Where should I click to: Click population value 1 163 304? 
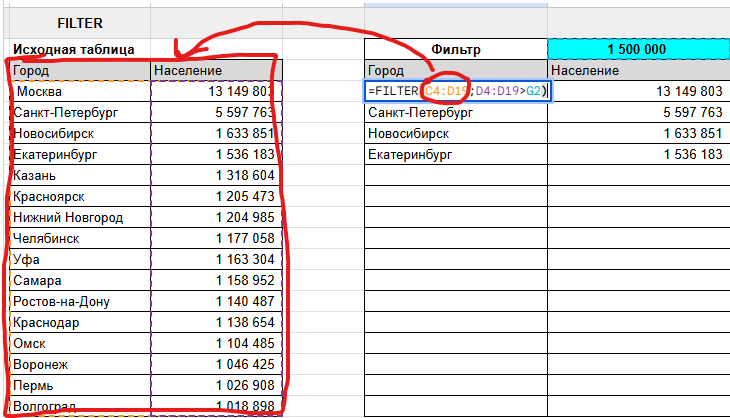coord(216,259)
